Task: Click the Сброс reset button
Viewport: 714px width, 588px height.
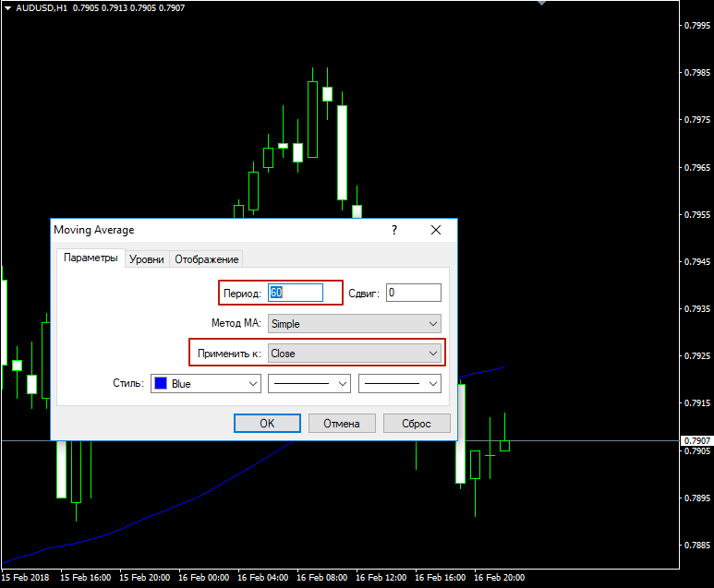Action: pyautogui.click(x=416, y=424)
